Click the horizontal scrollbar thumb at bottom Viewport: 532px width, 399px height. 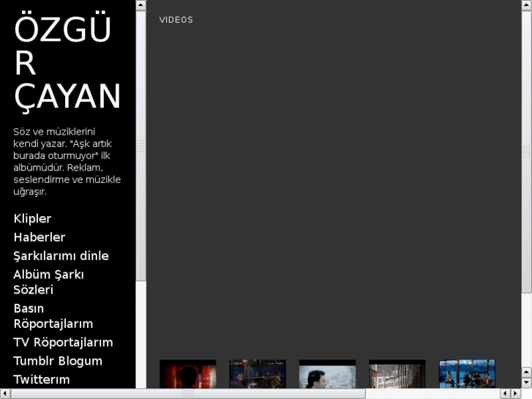point(188,394)
